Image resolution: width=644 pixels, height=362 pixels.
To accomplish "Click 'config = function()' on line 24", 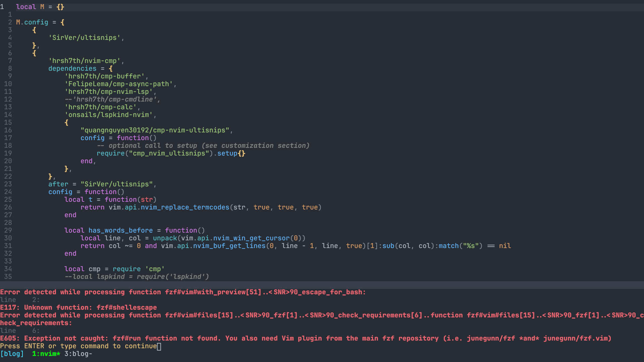I will pos(87,192).
